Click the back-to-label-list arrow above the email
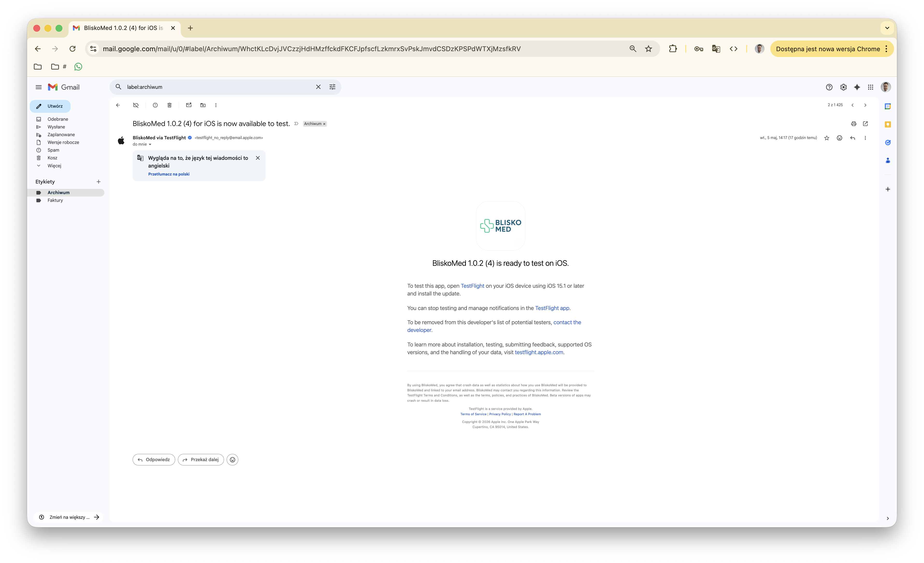Image resolution: width=924 pixels, height=563 pixels. (x=118, y=105)
